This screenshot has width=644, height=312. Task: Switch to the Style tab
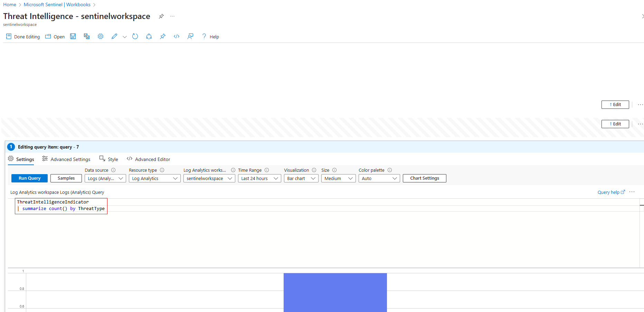pyautogui.click(x=109, y=159)
